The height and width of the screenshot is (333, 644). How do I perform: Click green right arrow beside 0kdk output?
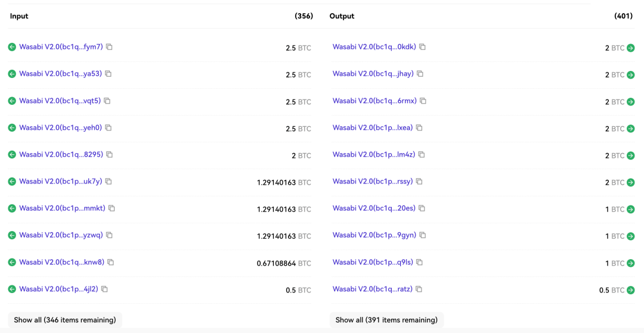coord(631,48)
